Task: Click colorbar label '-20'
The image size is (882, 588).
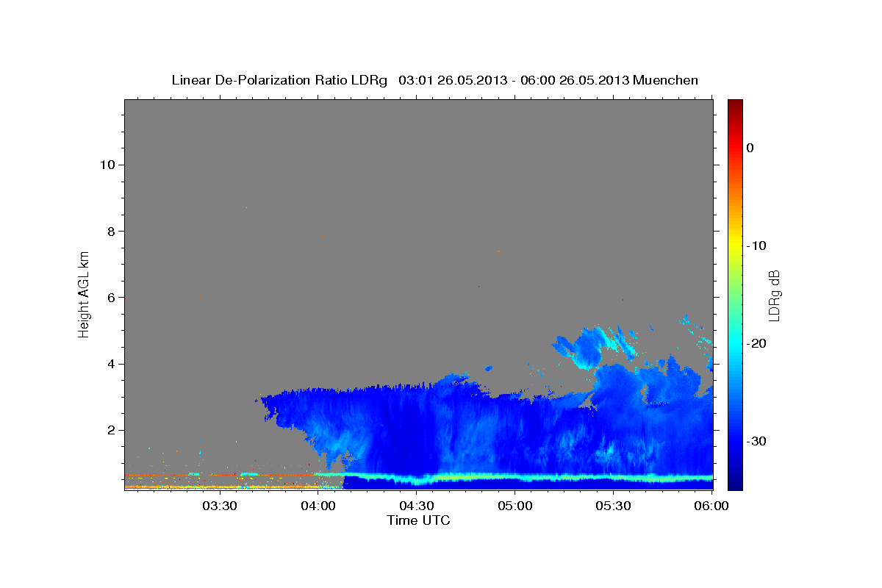Action: point(756,343)
